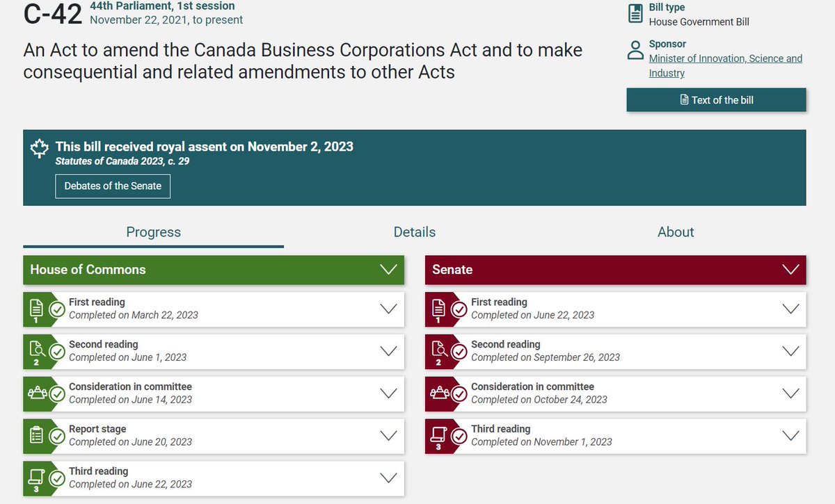
Task: Click House of Commons Third reading scroll icon
Action: 36,476
